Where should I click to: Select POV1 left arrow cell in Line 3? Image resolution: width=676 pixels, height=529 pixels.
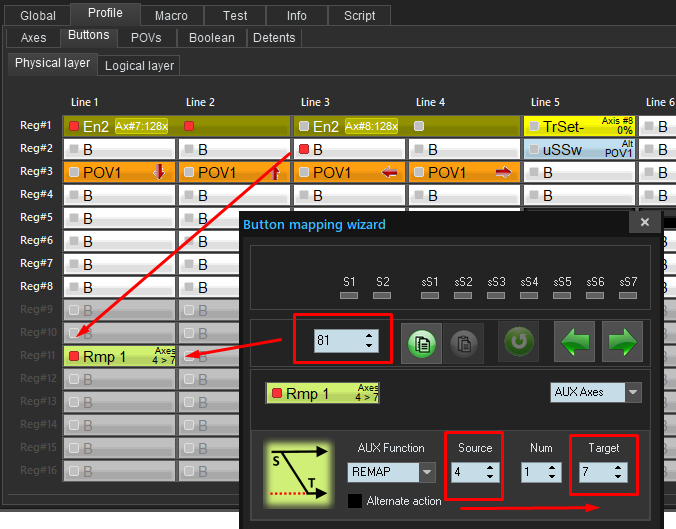coord(349,172)
